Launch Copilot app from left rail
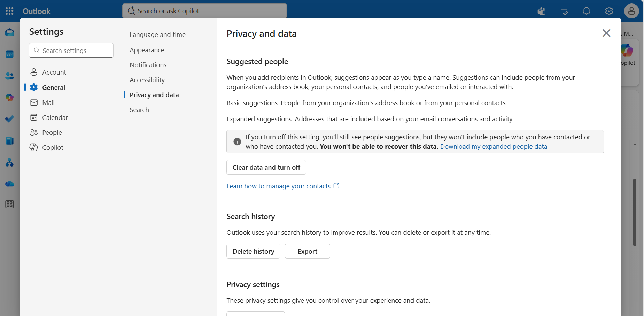644x316 pixels. tap(10, 98)
